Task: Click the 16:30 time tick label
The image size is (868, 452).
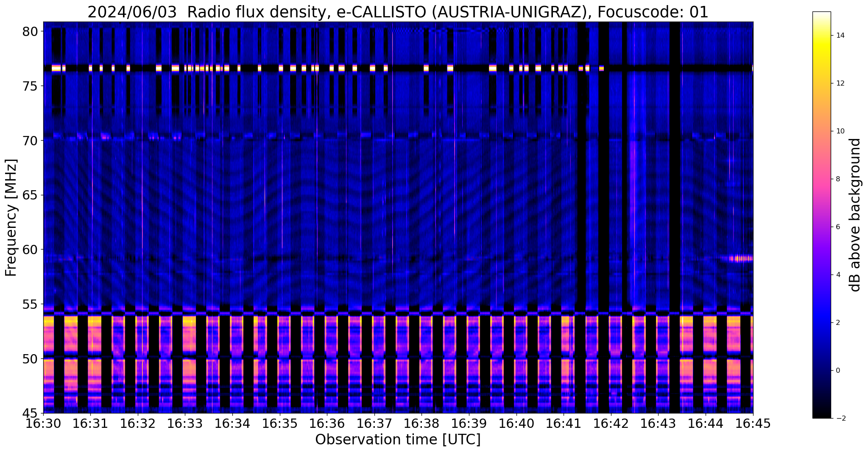Action: pyautogui.click(x=43, y=424)
